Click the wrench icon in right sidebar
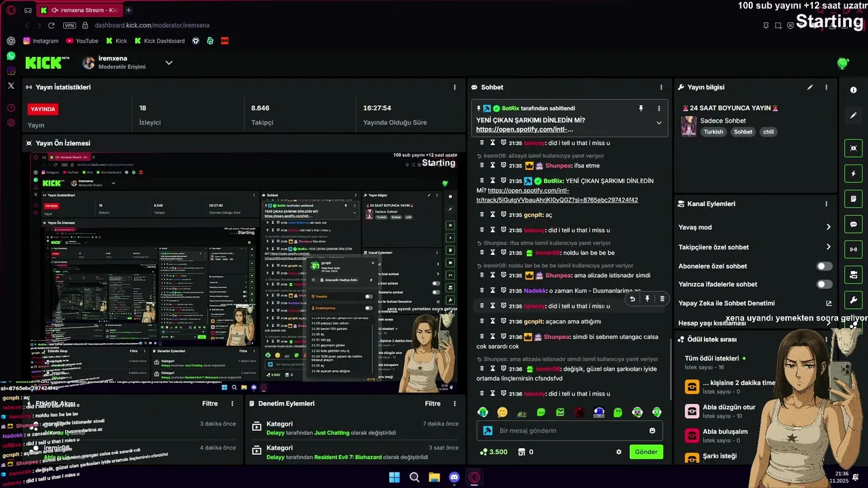Viewport: 868px width, 488px height. pos(853,300)
